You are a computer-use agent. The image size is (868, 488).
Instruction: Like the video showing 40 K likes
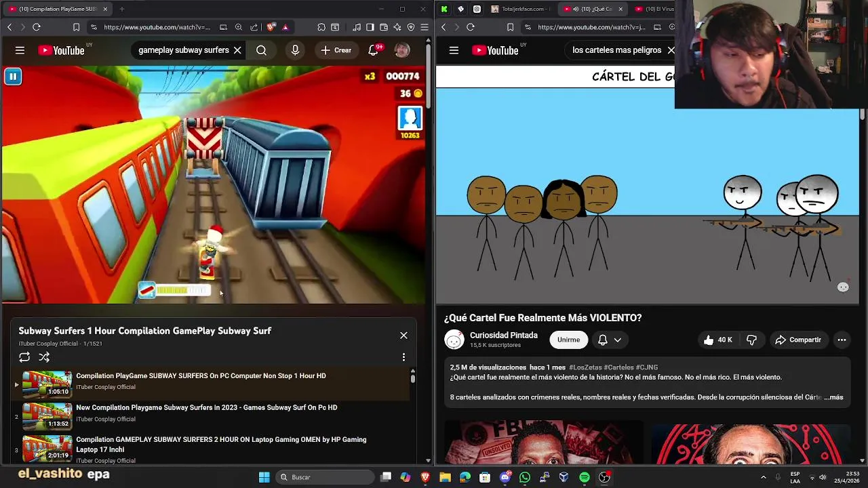(x=717, y=340)
